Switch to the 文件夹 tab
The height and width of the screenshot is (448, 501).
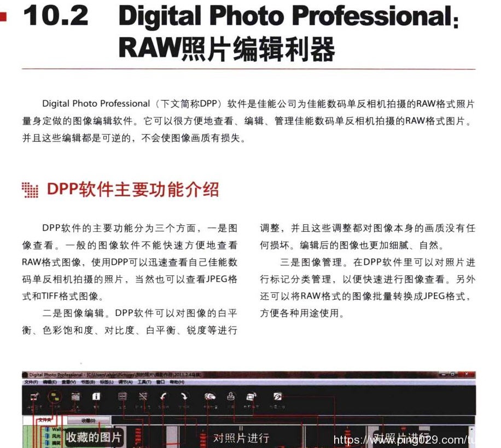click(45, 420)
